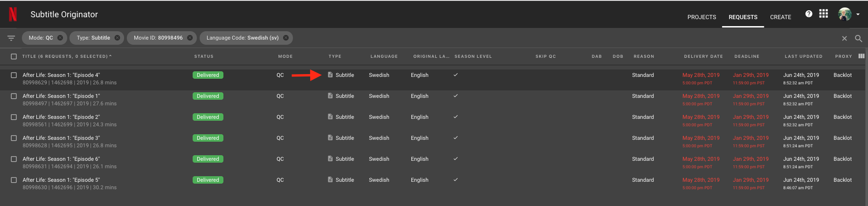Screen dimensions: 868x206
Task: Select the Episode 1 row checkbox
Action: click(x=14, y=96)
